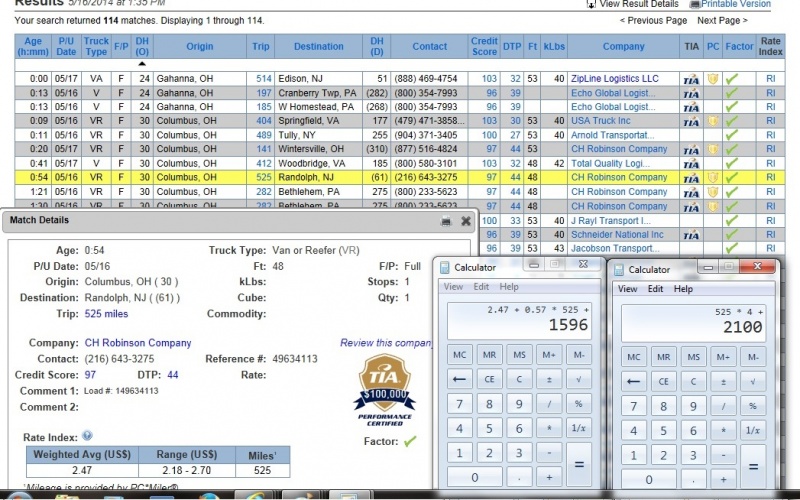
Task: Click the equals key on the 2100 calculator
Action: 753,466
